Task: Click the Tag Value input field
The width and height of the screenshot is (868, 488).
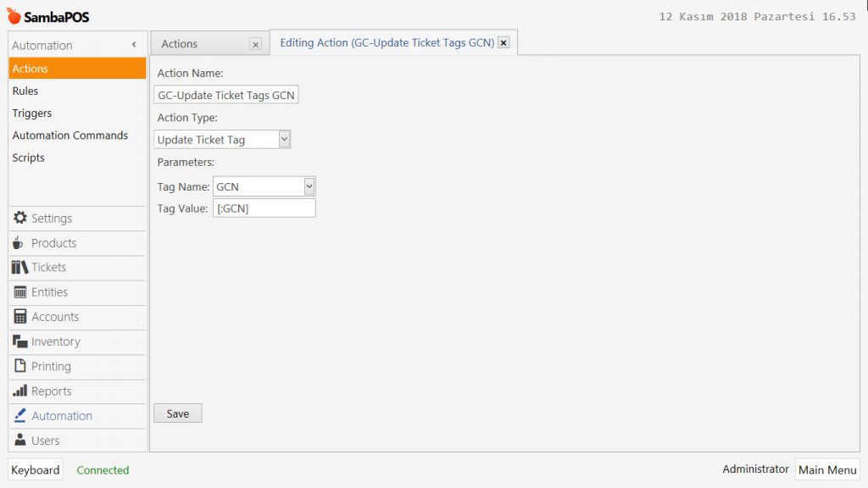Action: [x=264, y=208]
